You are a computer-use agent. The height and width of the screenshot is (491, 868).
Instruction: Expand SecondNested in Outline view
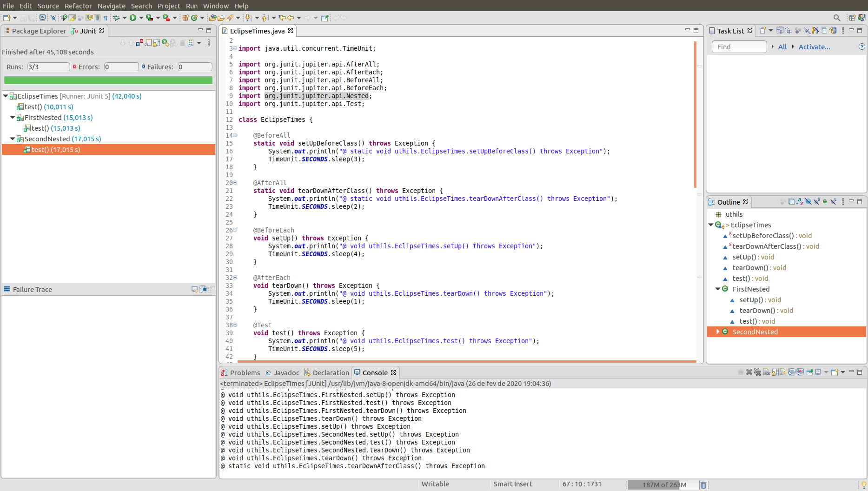(x=718, y=332)
